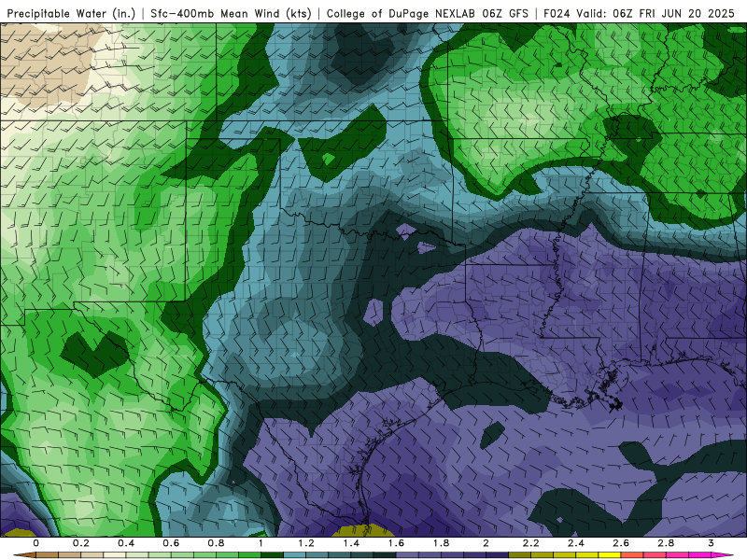Click the "0.8" legend scale label

click(216, 543)
